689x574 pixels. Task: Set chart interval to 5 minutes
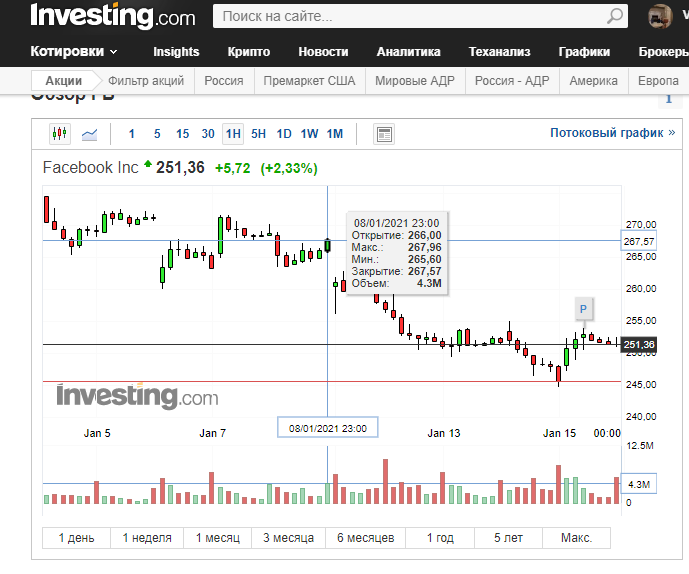pos(157,134)
